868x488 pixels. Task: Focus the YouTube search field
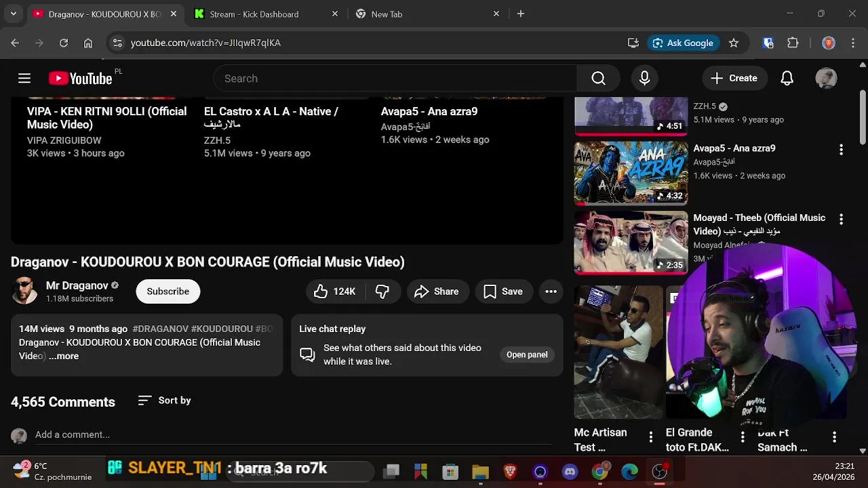[x=395, y=79]
